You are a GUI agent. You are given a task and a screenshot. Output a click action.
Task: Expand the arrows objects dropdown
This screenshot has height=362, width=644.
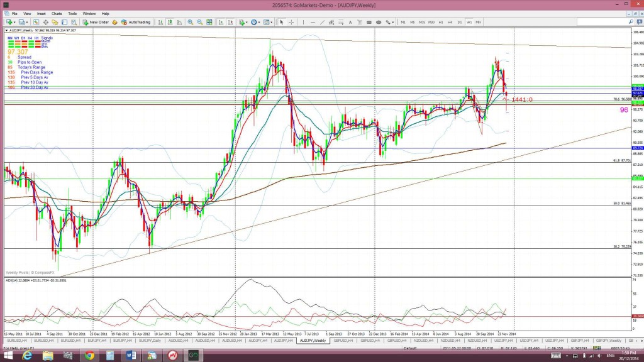click(x=392, y=22)
